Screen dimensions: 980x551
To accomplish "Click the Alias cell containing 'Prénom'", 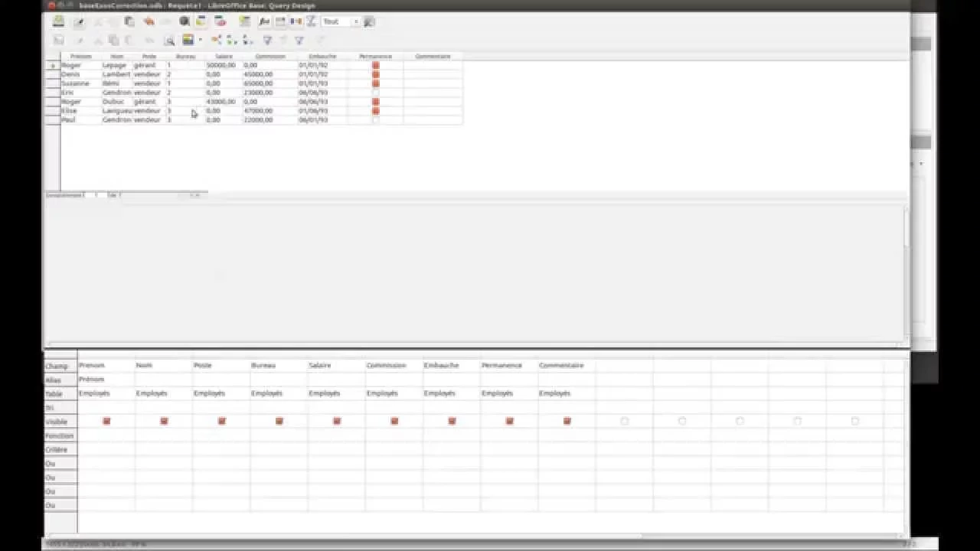I will pyautogui.click(x=106, y=380).
